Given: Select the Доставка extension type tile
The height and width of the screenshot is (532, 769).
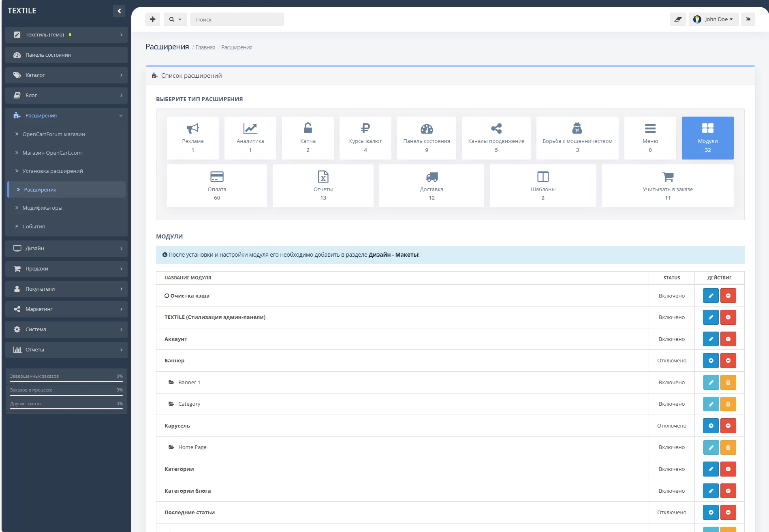Looking at the screenshot, I should pyautogui.click(x=431, y=186).
